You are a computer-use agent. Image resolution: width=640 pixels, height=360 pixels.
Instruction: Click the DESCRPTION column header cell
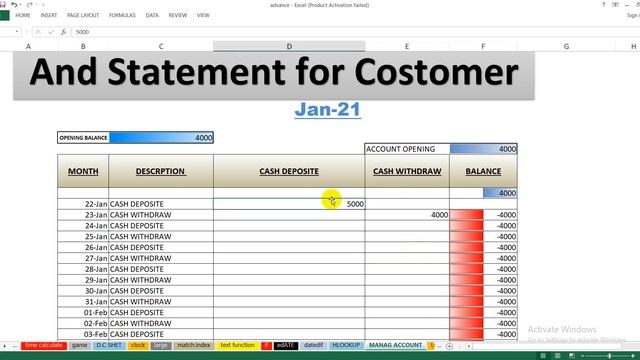pyautogui.click(x=161, y=171)
